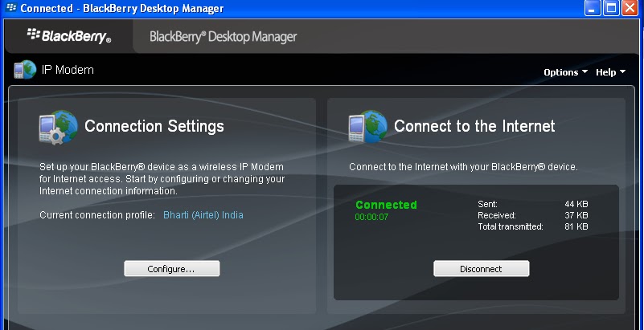This screenshot has width=644, height=330.
Task: Click the BlackBerry logo in header
Action: 69,35
